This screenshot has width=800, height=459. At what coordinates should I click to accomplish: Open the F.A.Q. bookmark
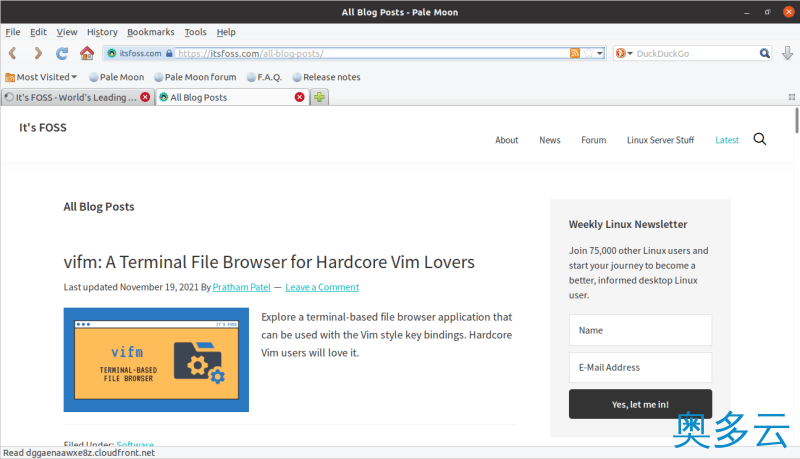pyautogui.click(x=264, y=77)
